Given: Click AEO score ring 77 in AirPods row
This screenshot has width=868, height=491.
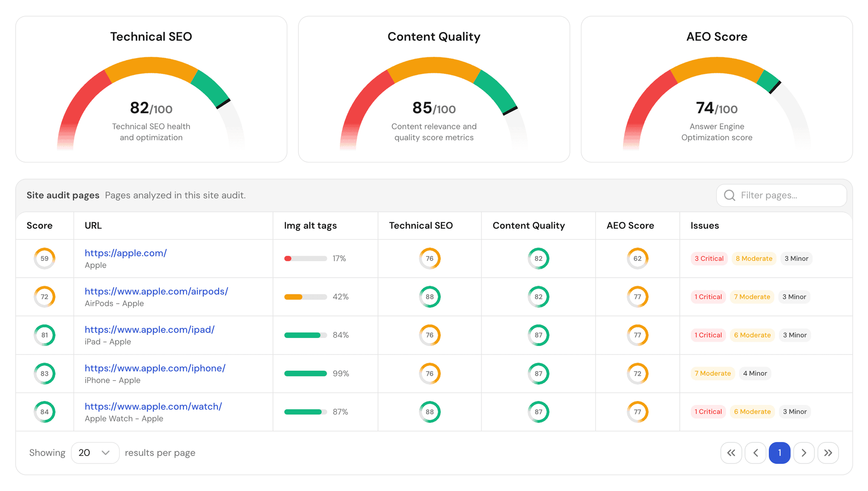Looking at the screenshot, I should 637,297.
